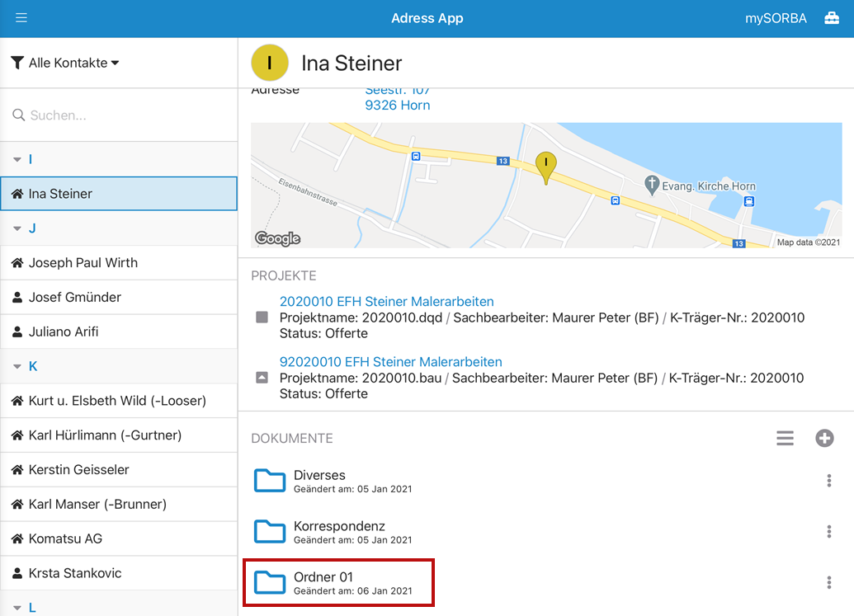Add a new document with plus icon
This screenshot has height=616, width=854.
824,438
